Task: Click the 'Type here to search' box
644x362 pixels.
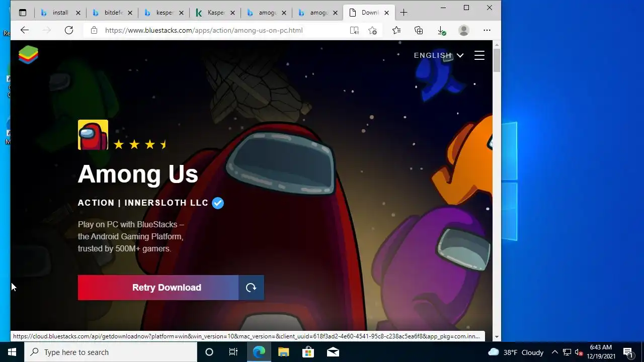Action: coord(111,352)
